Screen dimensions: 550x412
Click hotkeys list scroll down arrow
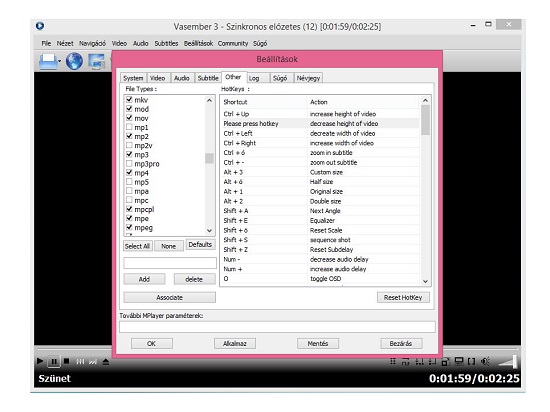(425, 281)
